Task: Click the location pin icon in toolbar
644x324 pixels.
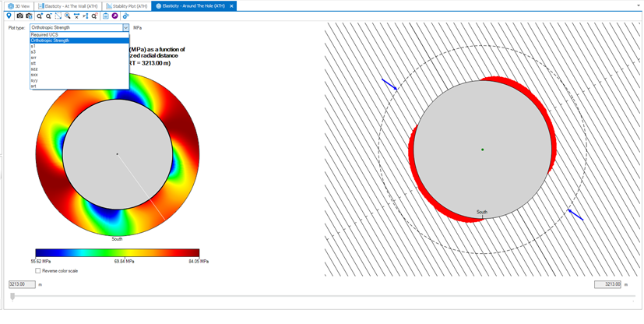Action: point(9,16)
